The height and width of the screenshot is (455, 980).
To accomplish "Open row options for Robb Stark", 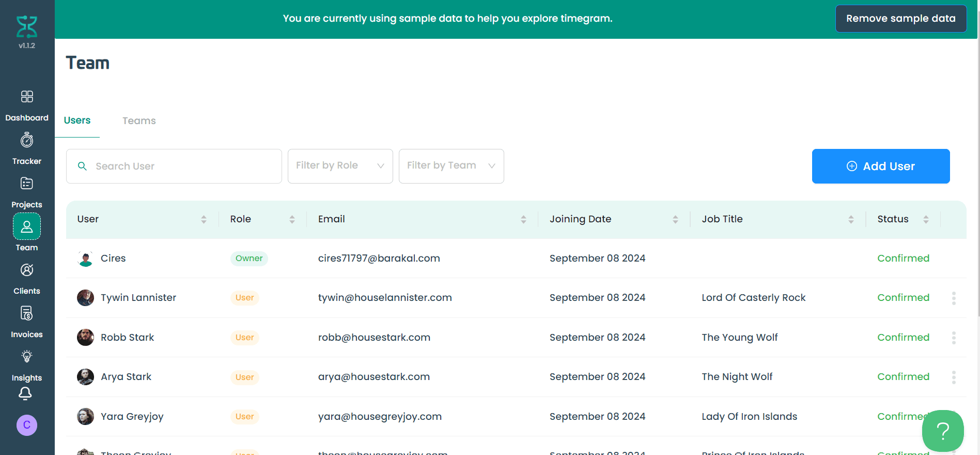I will click(x=954, y=338).
